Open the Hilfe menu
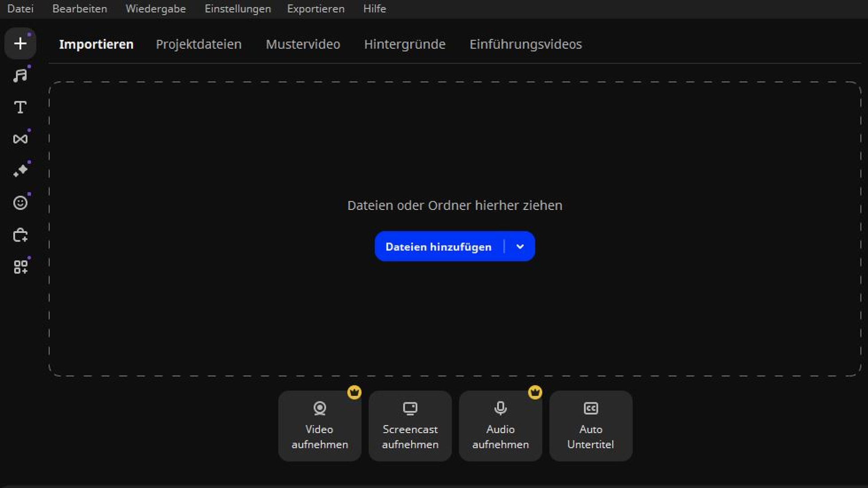Viewport: 868px width, 488px height. pyautogui.click(x=374, y=9)
